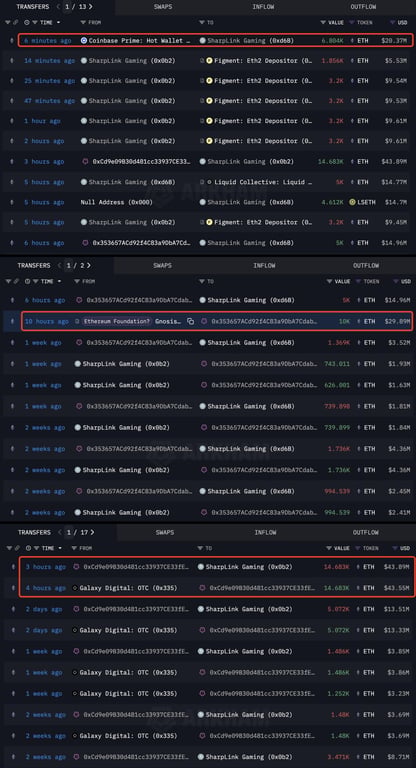Go to next page of the 1 / 2 pager
416x768 pixels.
pos(89,265)
